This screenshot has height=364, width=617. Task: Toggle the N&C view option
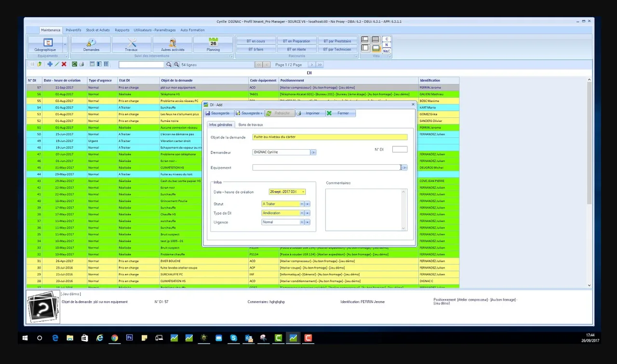(x=387, y=51)
